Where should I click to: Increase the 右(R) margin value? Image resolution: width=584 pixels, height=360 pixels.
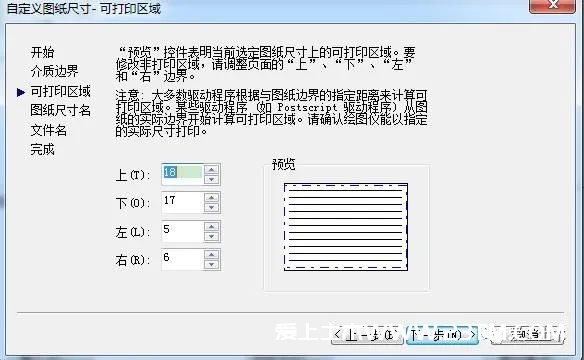click(x=212, y=255)
